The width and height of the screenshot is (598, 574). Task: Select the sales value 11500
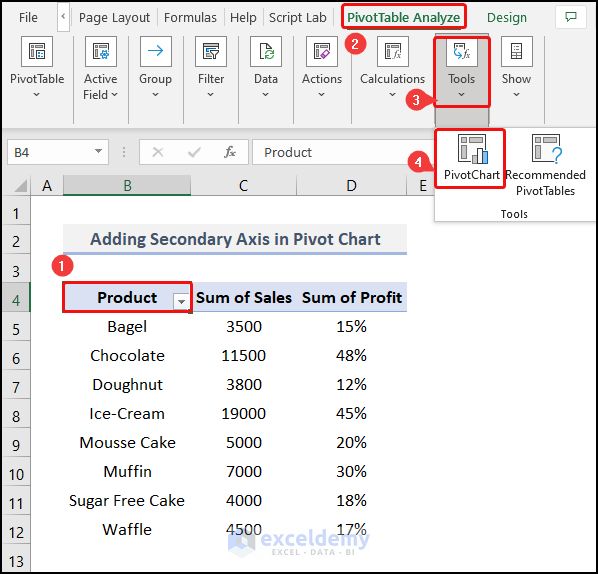244,355
